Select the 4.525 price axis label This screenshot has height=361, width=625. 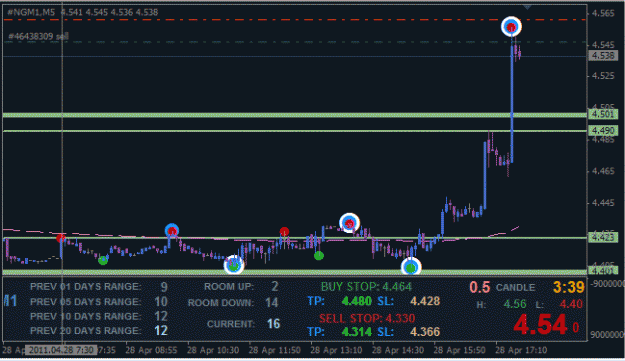[603, 76]
